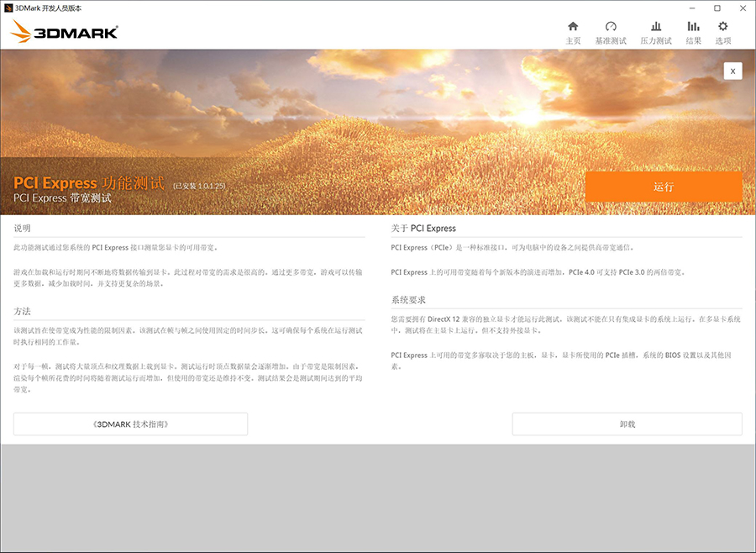Close the PCI Express test panel with x
756x553 pixels.
click(x=732, y=71)
